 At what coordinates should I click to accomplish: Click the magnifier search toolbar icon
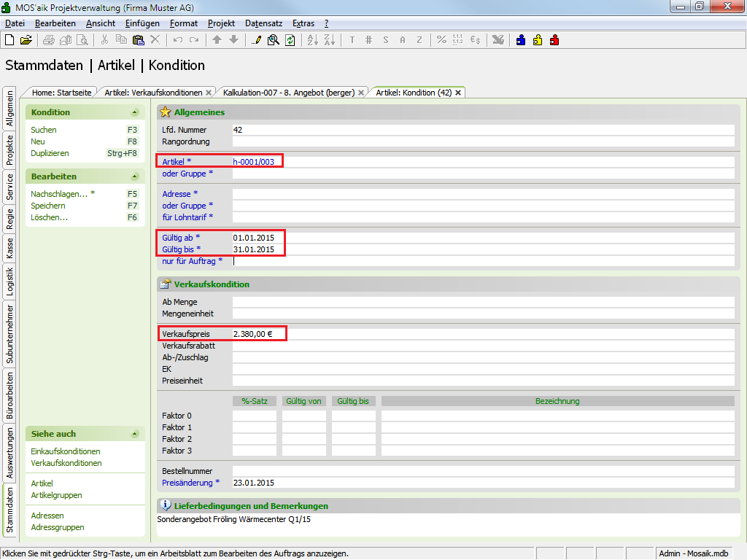pos(273,40)
